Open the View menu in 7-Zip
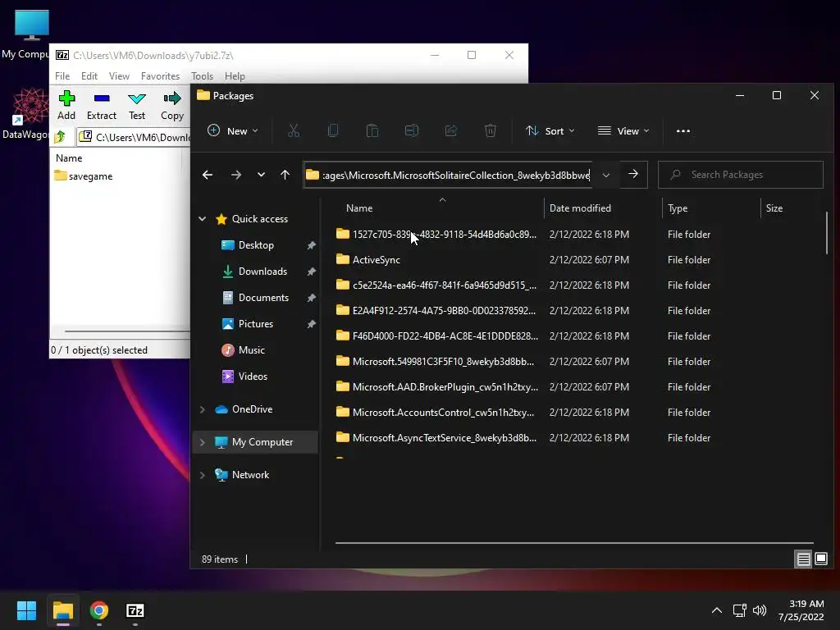 point(119,76)
